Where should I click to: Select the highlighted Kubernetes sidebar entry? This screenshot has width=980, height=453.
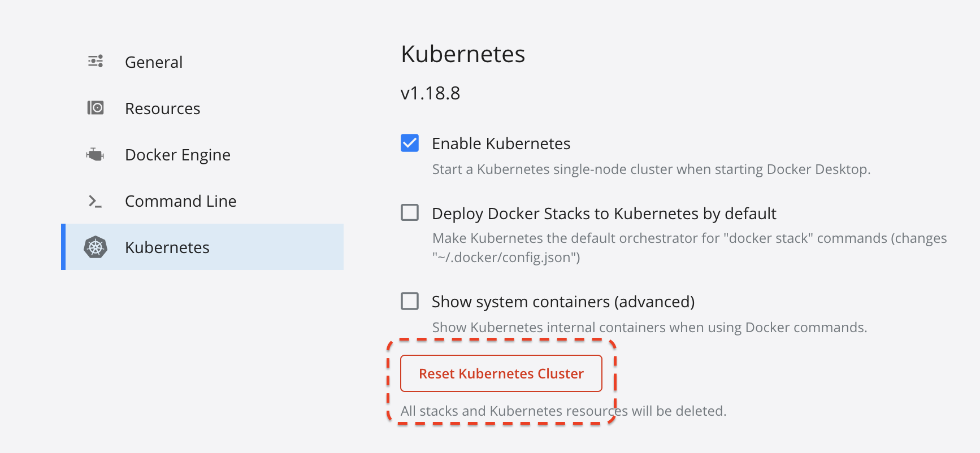[x=167, y=247]
